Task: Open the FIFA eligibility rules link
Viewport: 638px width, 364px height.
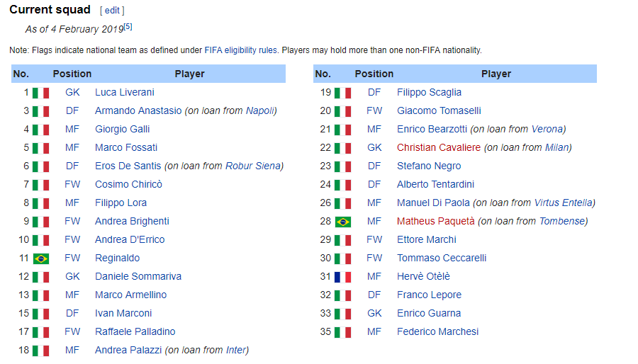Action: point(240,50)
